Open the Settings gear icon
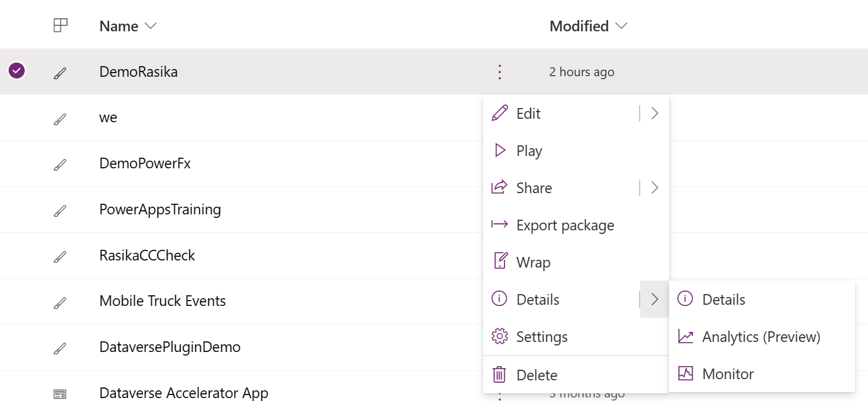 pos(500,336)
